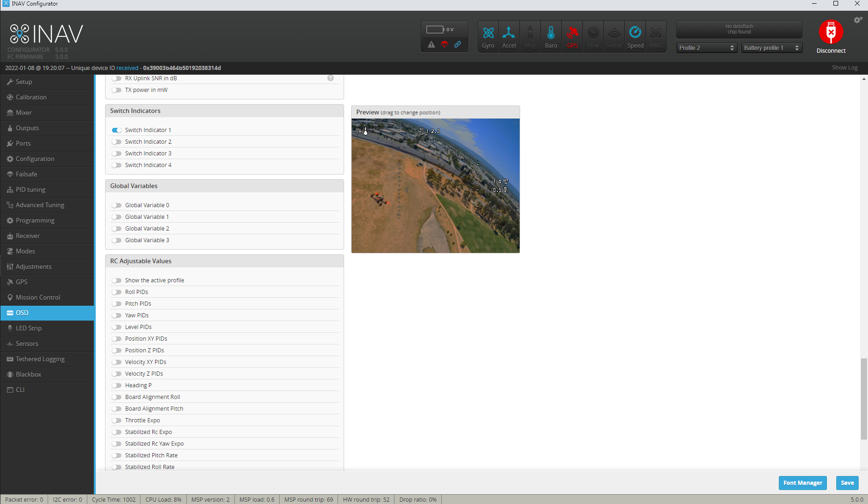Click the red GPS status icon
This screenshot has width=868, height=504.
pos(572,36)
